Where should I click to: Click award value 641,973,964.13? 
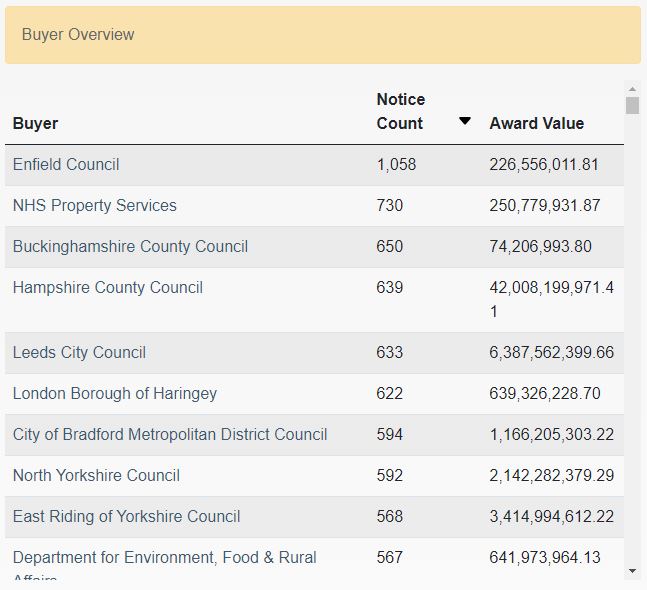pyautogui.click(x=545, y=557)
